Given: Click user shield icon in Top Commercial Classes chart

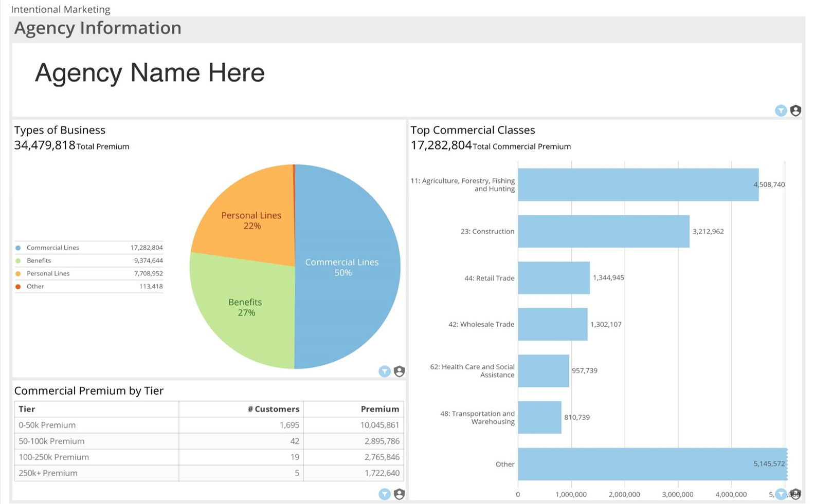Looking at the screenshot, I should click(795, 494).
